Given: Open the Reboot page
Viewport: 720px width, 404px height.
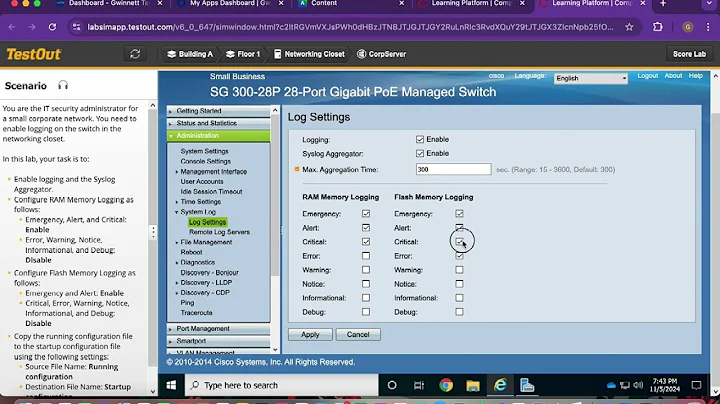Looking at the screenshot, I should coord(191,252).
